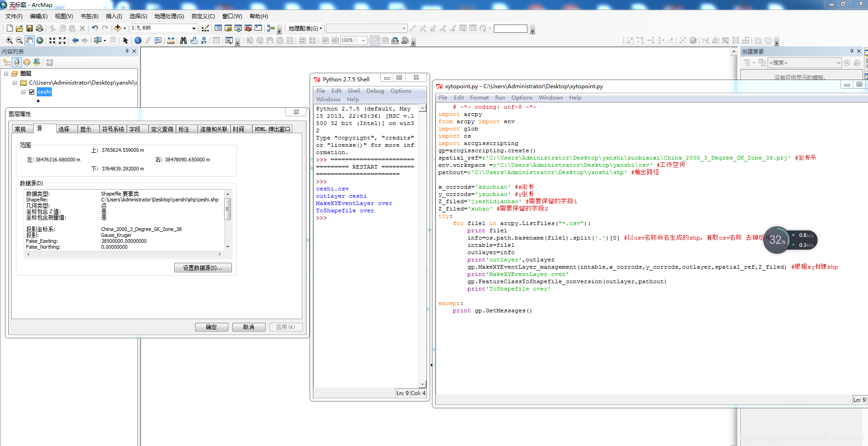868x446 pixels.
Task: Open the Editor toolbar icon
Action: (206, 28)
